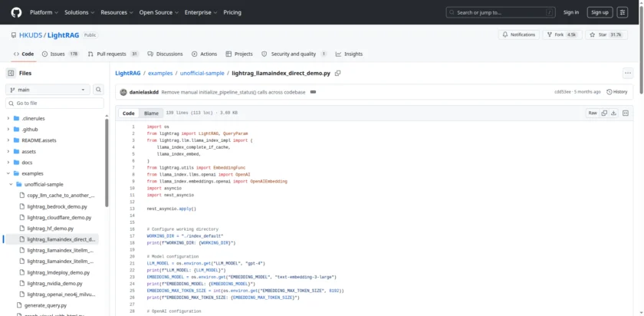The image size is (644, 316).
Task: Open the Pull requests tab
Action: (x=113, y=54)
